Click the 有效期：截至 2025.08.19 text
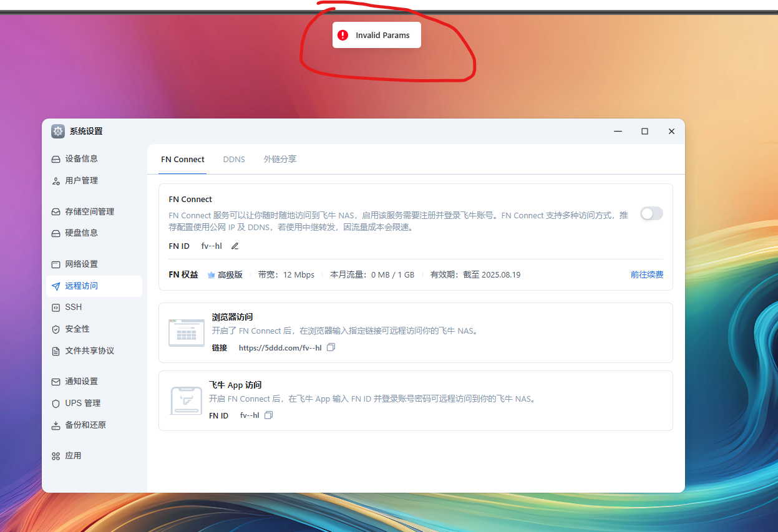The height and width of the screenshot is (532, 778). [x=475, y=275]
